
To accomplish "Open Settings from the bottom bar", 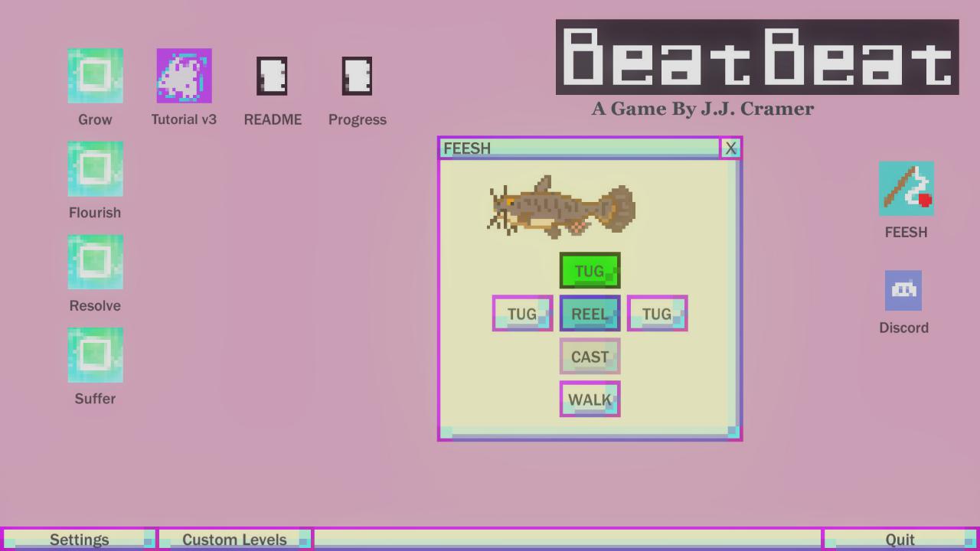I will (79, 539).
